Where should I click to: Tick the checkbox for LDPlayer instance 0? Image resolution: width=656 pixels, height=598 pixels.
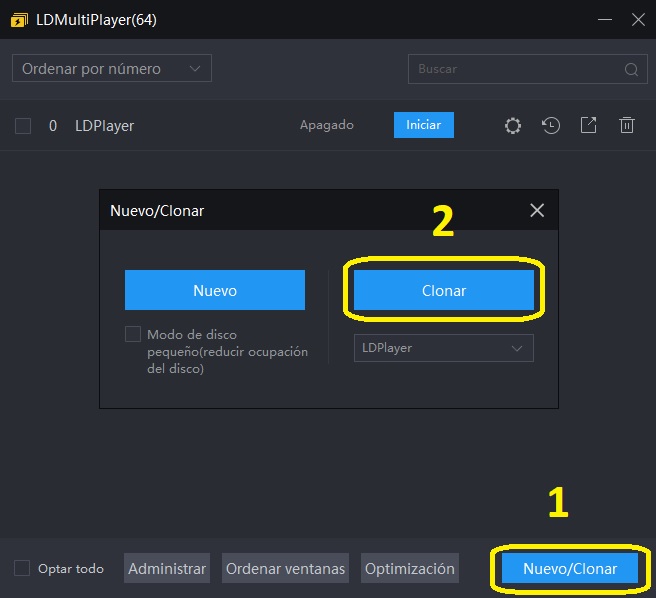point(23,126)
